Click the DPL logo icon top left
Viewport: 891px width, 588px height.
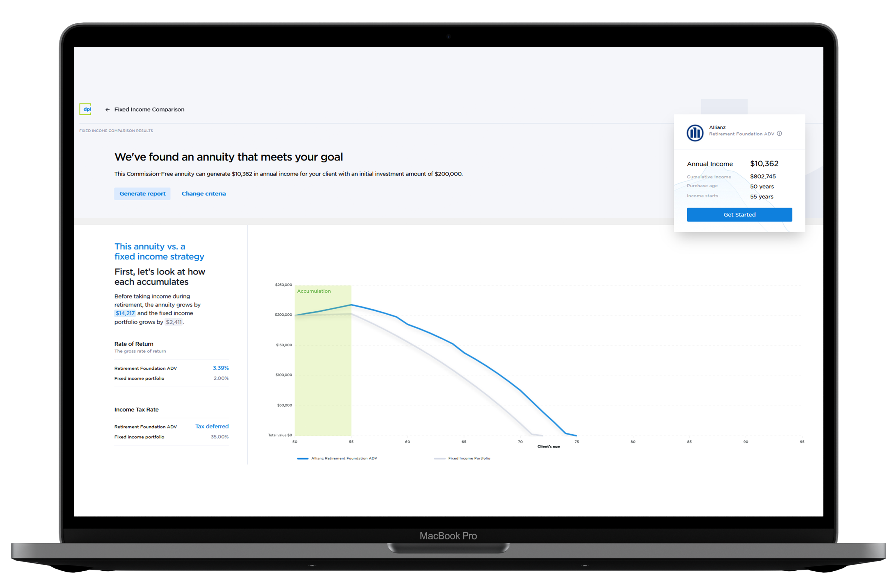(85, 109)
